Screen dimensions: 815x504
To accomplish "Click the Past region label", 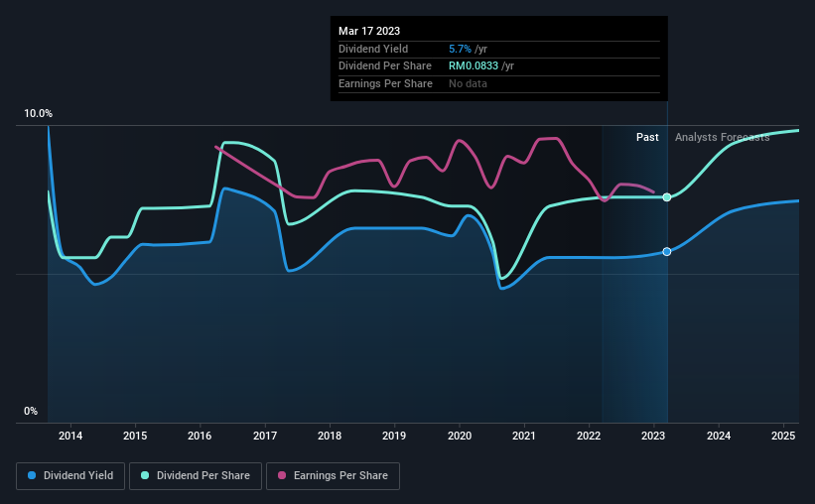I will point(647,137).
